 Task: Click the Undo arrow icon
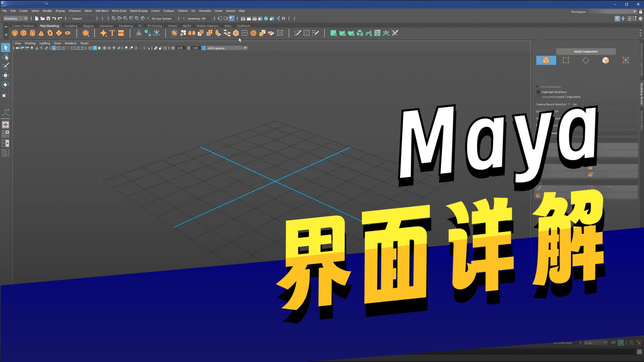point(54,18)
